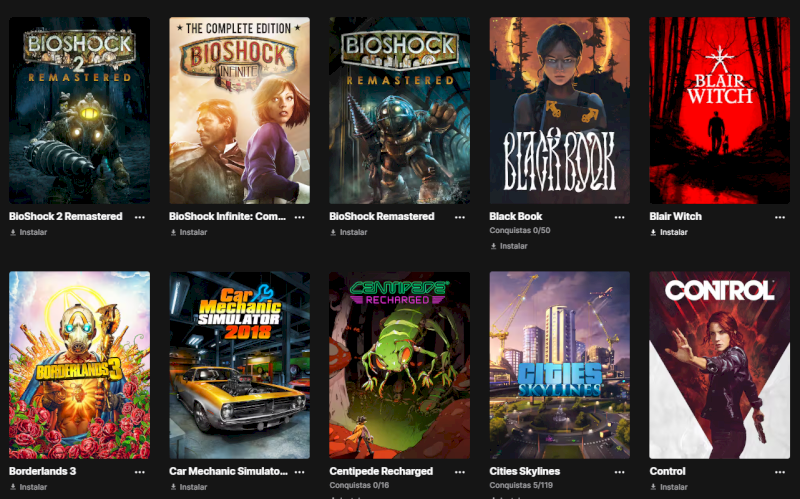
Task: Open options menu for Blair Witch
Action: click(780, 217)
